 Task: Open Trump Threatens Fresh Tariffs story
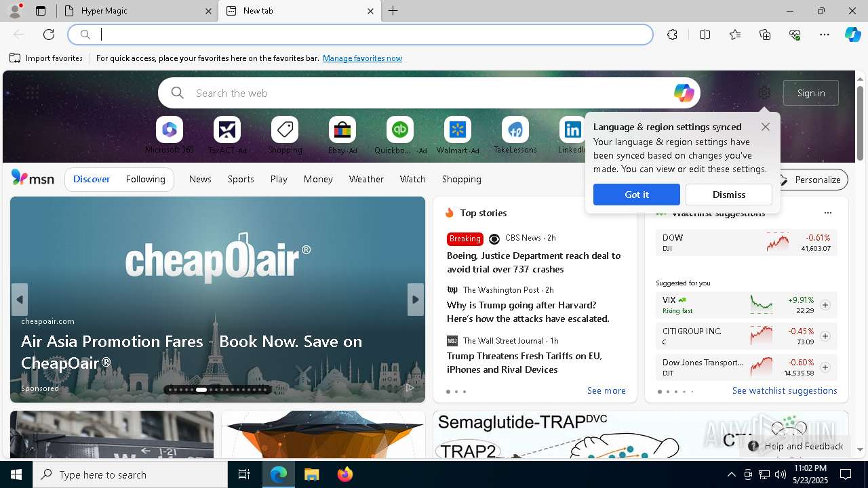tap(524, 363)
